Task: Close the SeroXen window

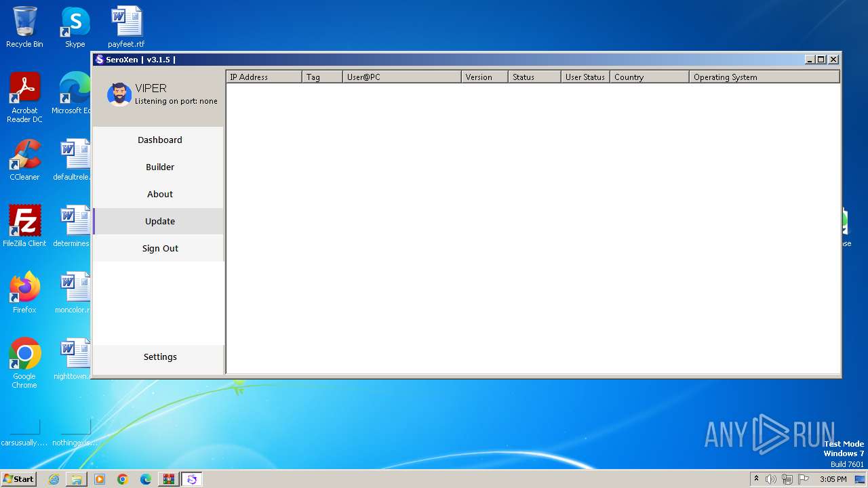Action: [833, 60]
